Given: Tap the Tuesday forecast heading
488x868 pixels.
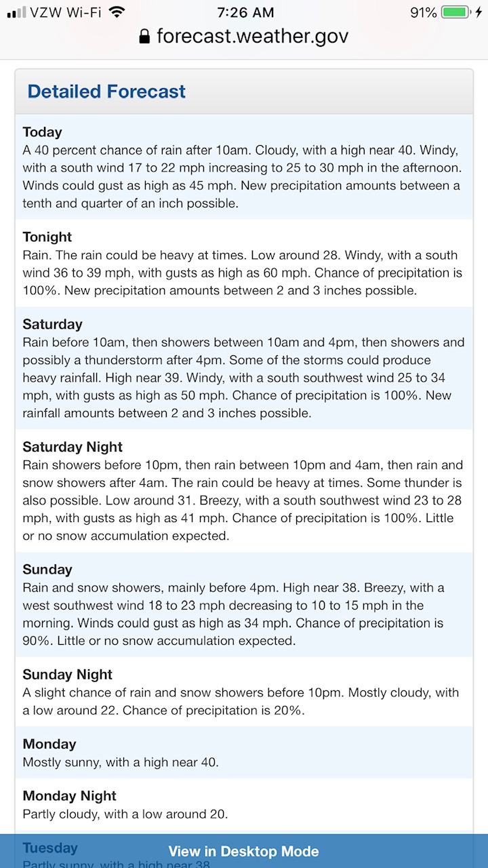Looking at the screenshot, I should 50,848.
